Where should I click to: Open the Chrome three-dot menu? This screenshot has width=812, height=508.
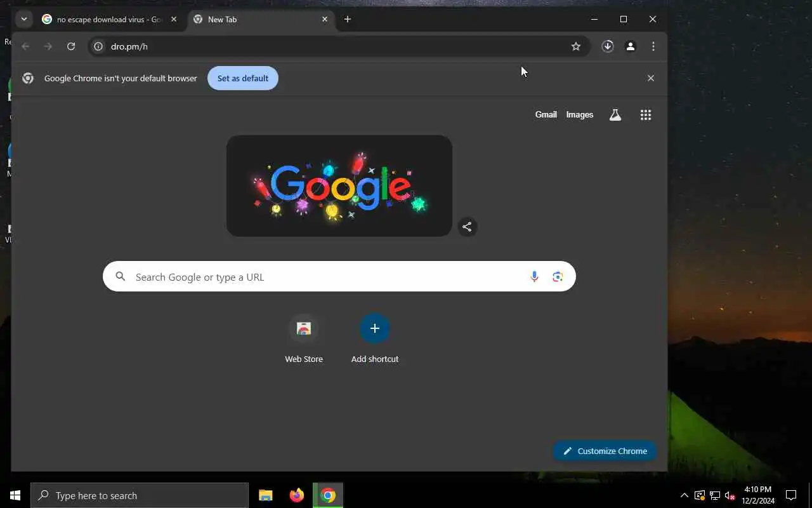click(x=653, y=46)
